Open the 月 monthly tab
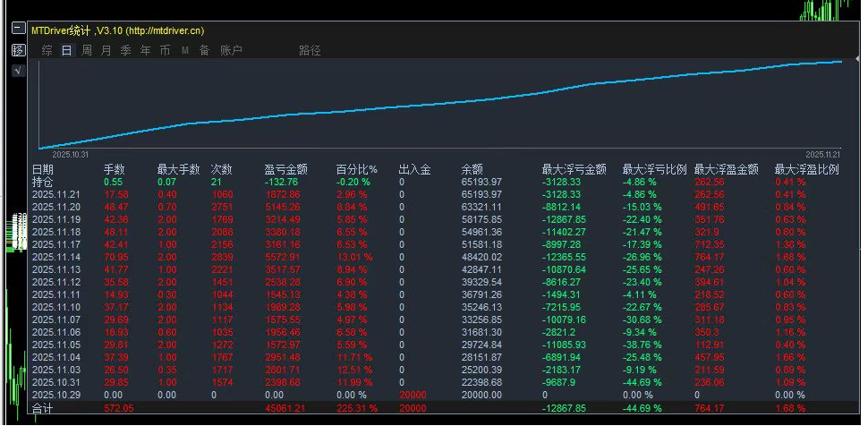Screen dimensions: 868x426 106,50
